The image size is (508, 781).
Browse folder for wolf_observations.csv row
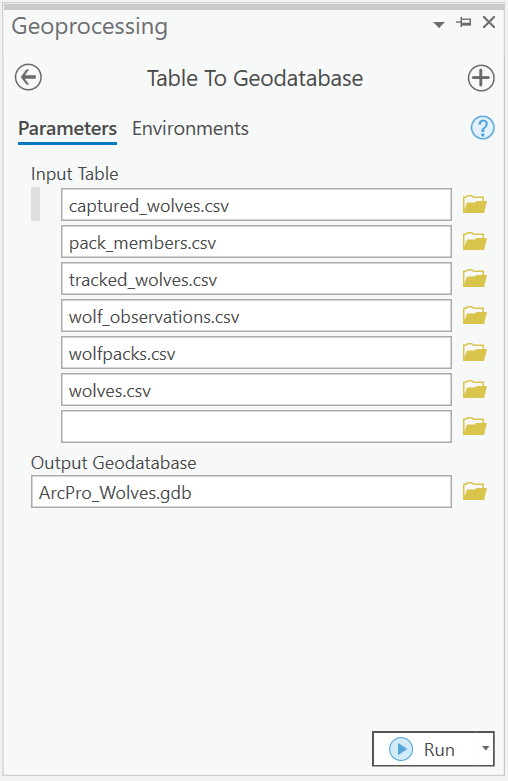(475, 315)
